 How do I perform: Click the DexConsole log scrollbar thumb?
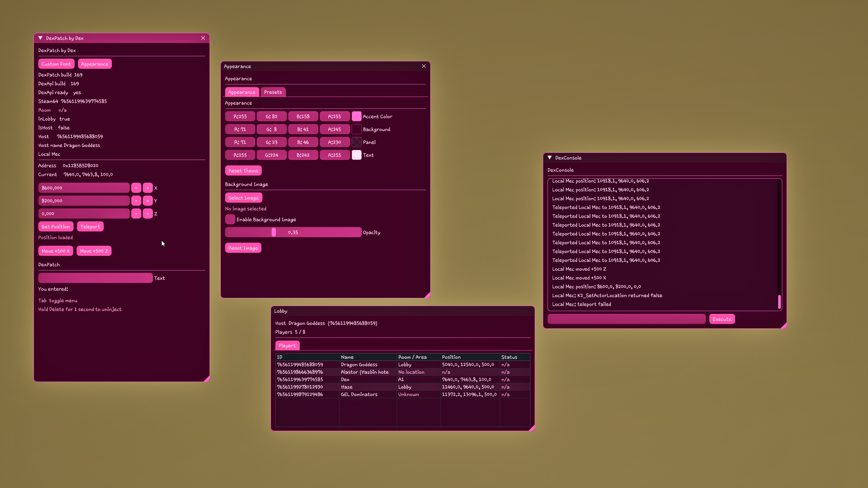(x=780, y=302)
